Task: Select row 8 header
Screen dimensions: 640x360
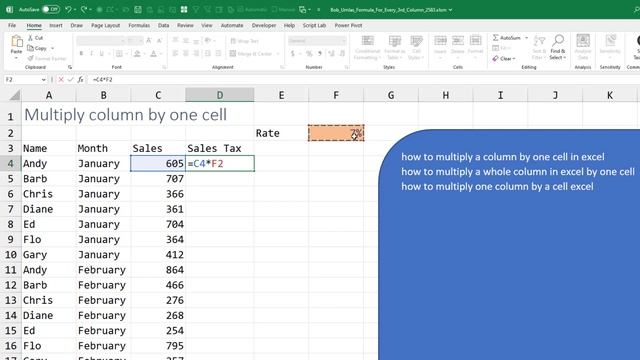Action: click(10, 224)
